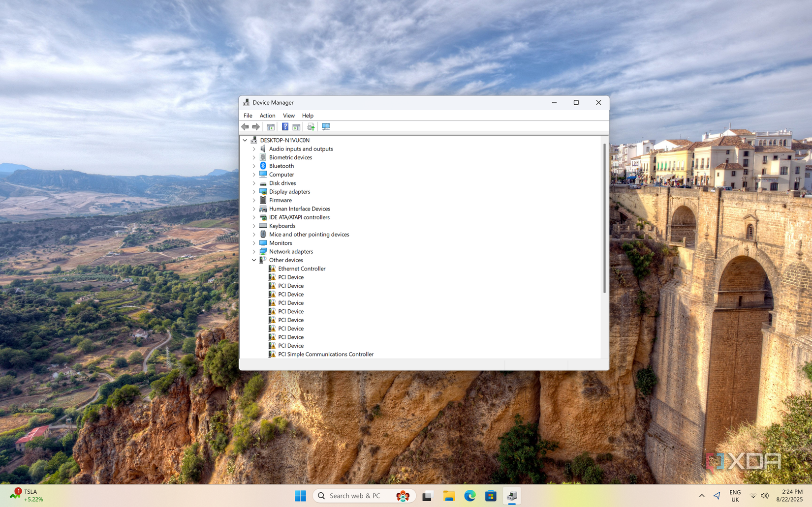Select PCI Simple Communications Controller
The height and width of the screenshot is (507, 812).
[x=326, y=354]
